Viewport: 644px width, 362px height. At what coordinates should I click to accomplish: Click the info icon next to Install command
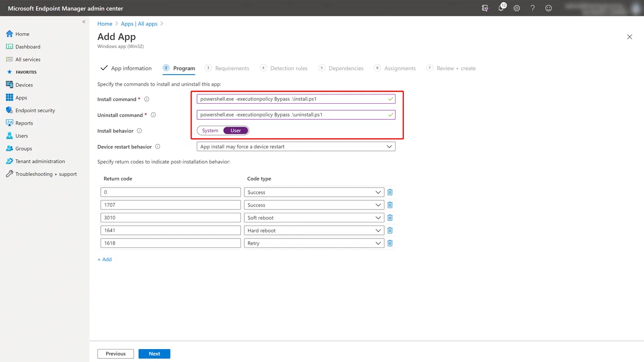(147, 99)
